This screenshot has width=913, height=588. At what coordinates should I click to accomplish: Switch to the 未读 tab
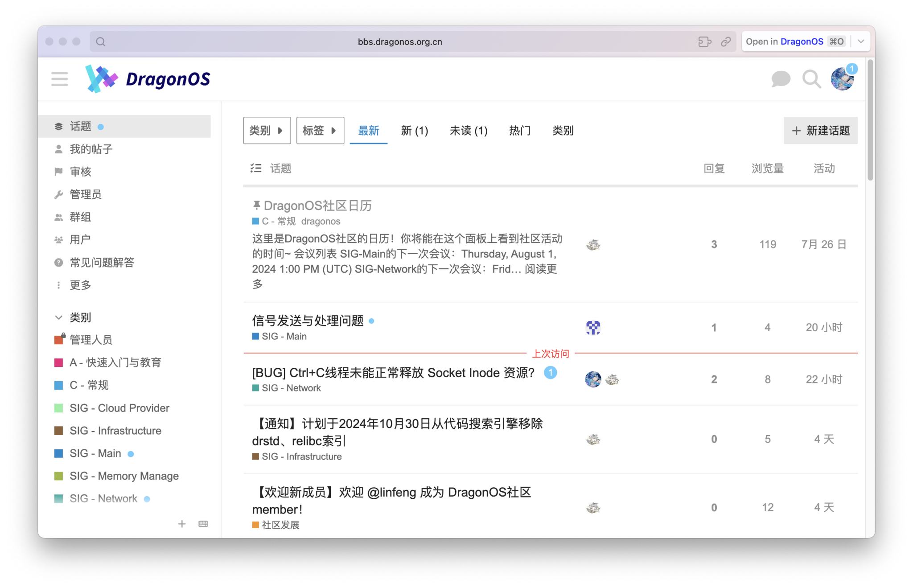click(469, 131)
